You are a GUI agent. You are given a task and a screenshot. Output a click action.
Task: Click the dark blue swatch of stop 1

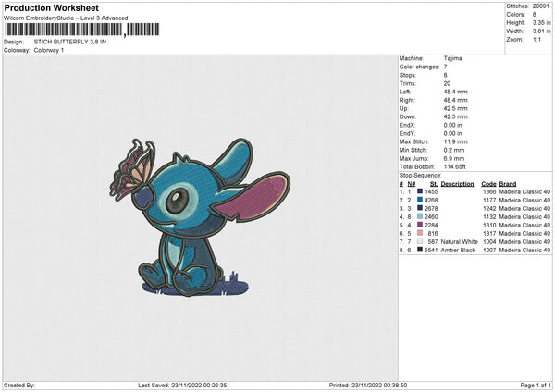(x=420, y=191)
